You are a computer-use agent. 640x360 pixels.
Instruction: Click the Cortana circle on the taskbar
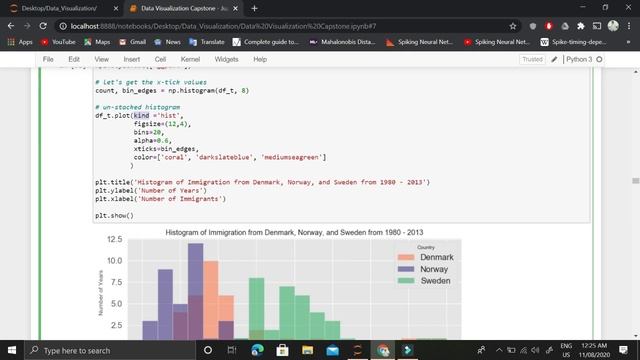tap(208, 350)
